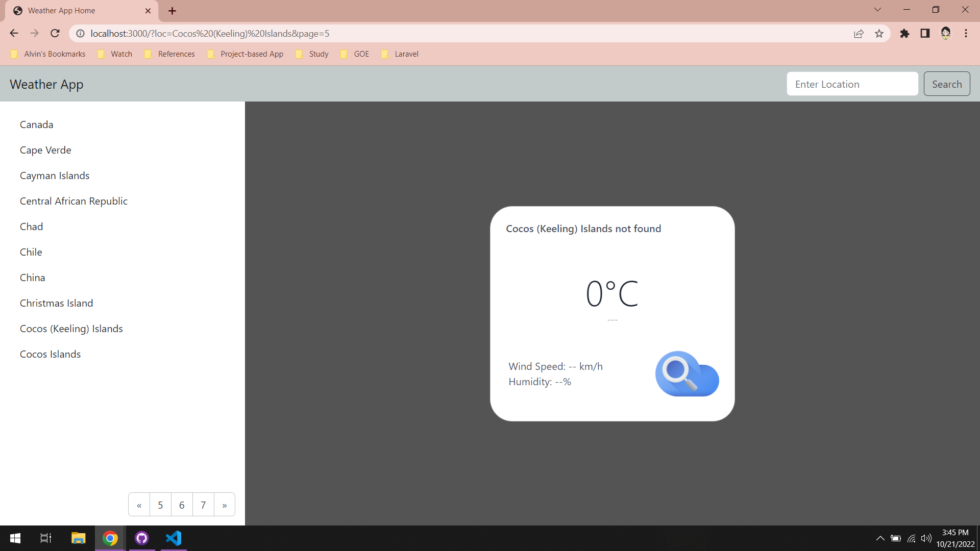Select Cape Verde from the list
The image size is (980, 551).
click(45, 150)
